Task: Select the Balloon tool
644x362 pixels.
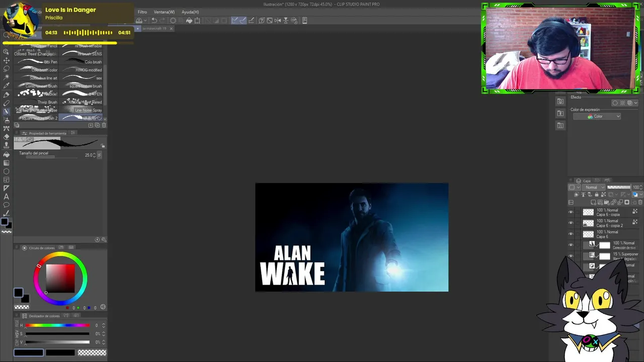Action: click(x=7, y=205)
